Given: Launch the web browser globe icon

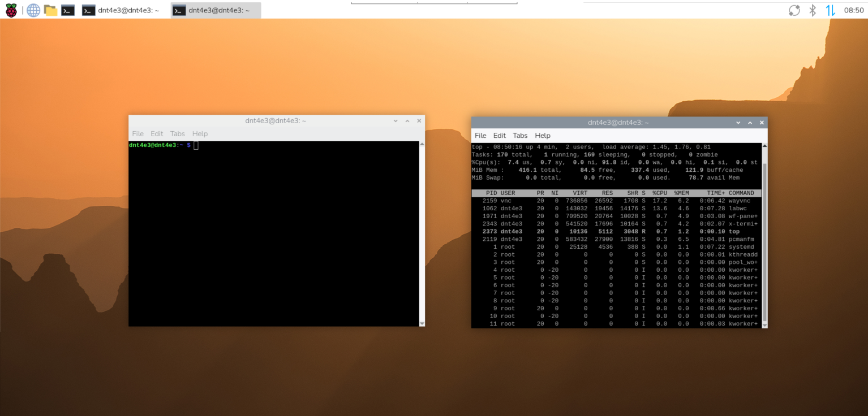Looking at the screenshot, I should click(33, 10).
